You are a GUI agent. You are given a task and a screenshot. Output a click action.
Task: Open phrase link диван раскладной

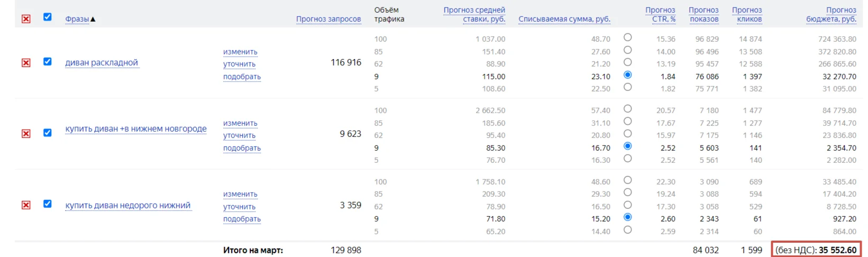click(x=102, y=62)
